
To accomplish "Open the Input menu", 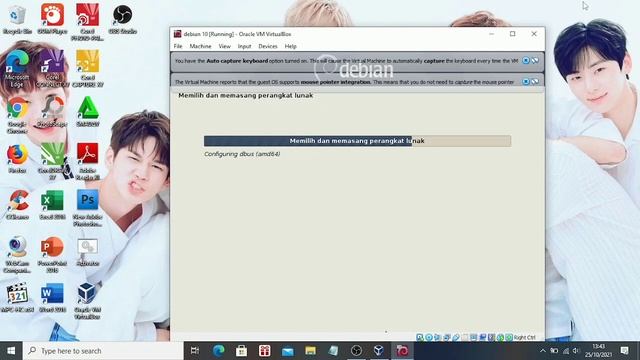I will 244,46.
